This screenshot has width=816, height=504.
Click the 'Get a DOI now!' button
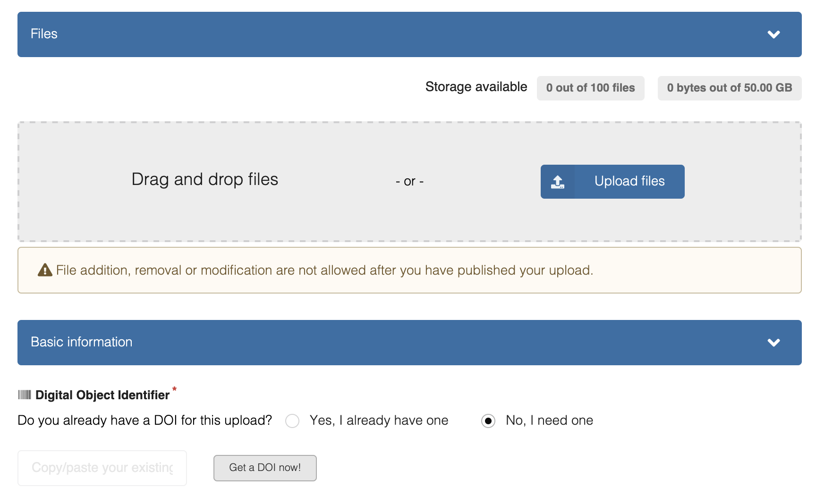pos(265,468)
